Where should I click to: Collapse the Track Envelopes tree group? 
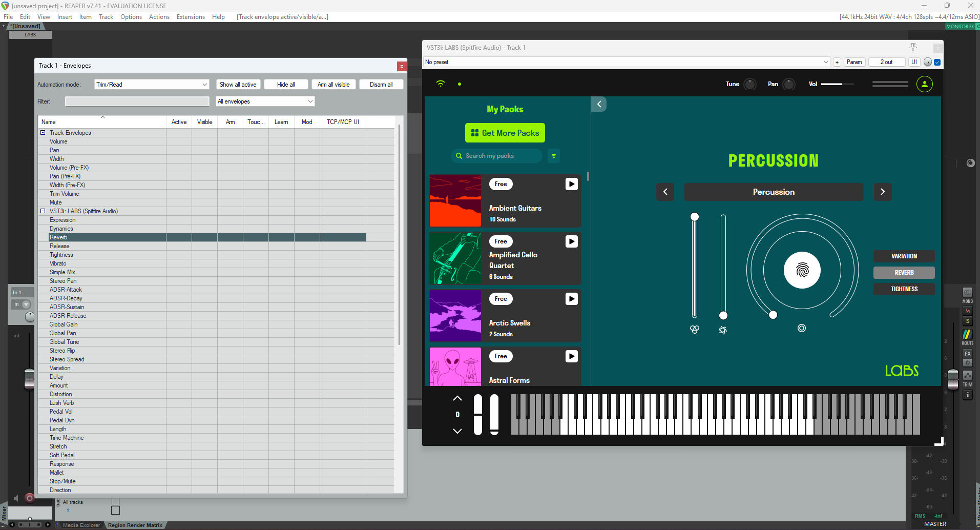[x=43, y=133]
